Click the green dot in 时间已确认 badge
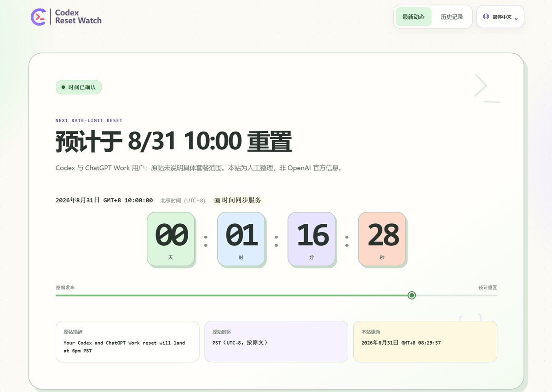This screenshot has width=552, height=392. point(63,87)
